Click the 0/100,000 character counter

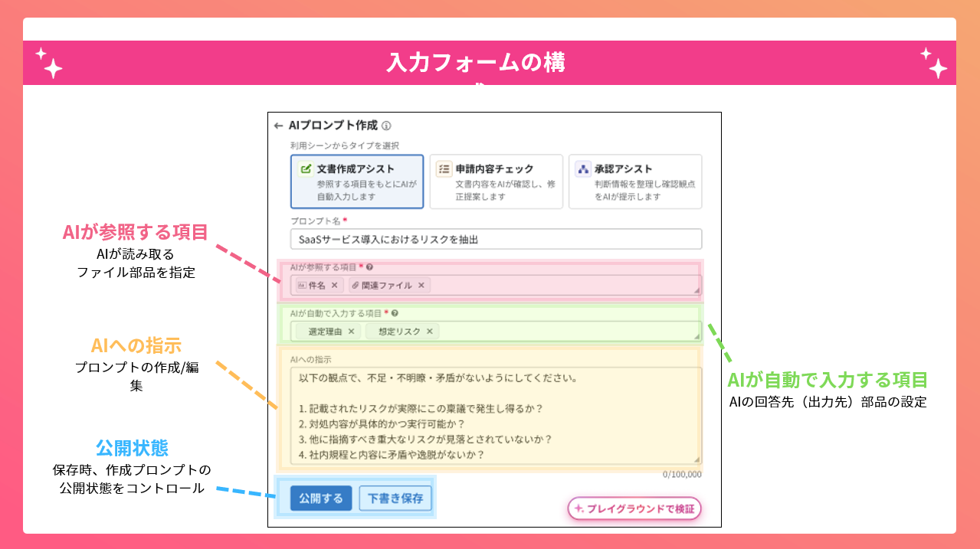pyautogui.click(x=682, y=474)
